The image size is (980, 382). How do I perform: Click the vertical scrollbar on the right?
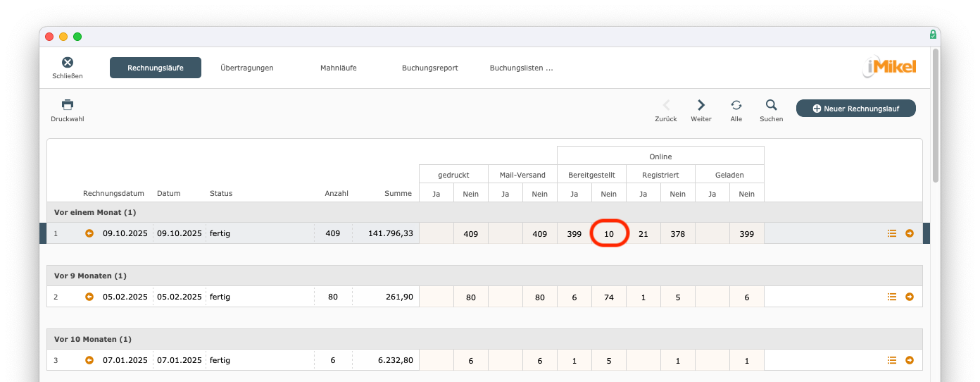point(935,113)
